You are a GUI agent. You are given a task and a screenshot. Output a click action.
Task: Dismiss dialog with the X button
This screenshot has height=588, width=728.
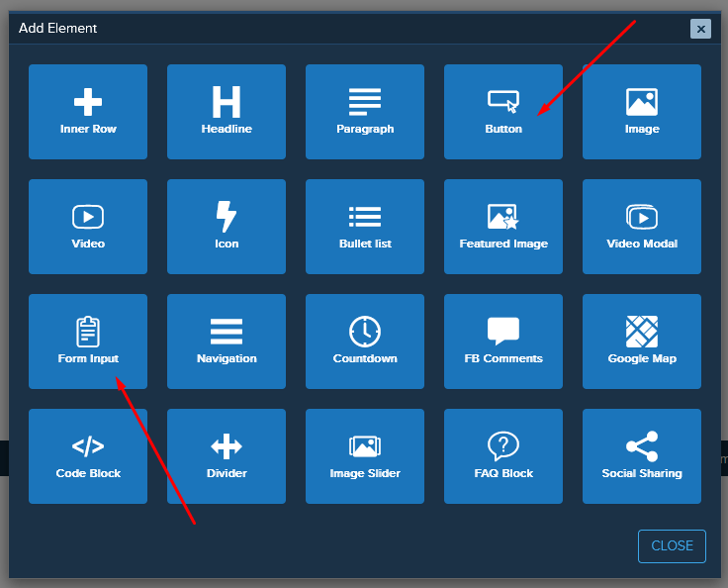tap(700, 29)
